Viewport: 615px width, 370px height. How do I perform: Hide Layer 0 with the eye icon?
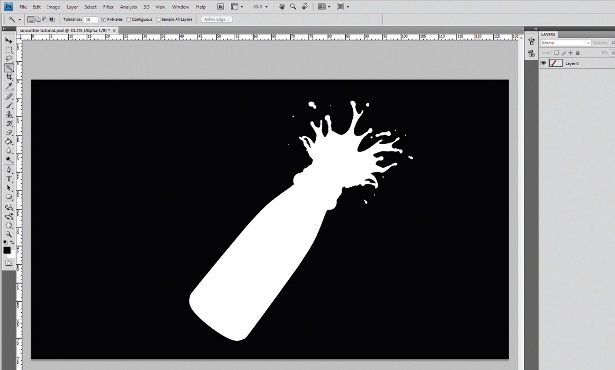click(x=544, y=63)
